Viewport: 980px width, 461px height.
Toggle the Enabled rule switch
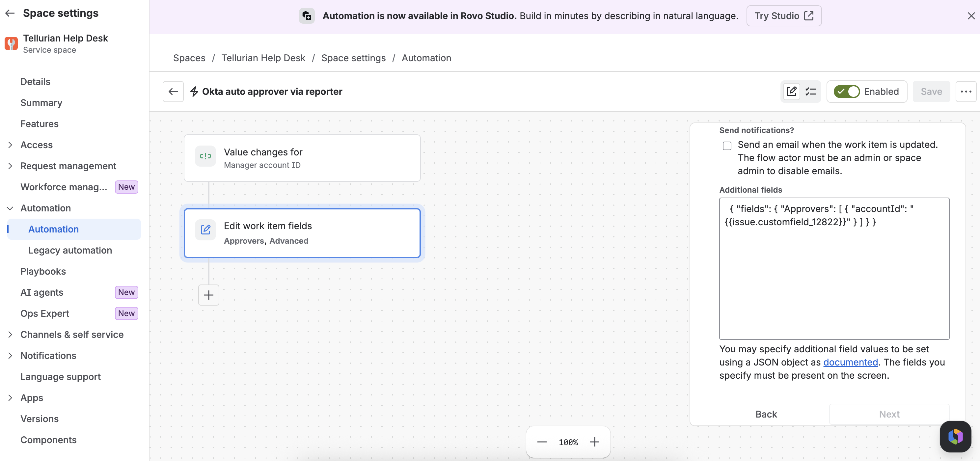click(846, 92)
